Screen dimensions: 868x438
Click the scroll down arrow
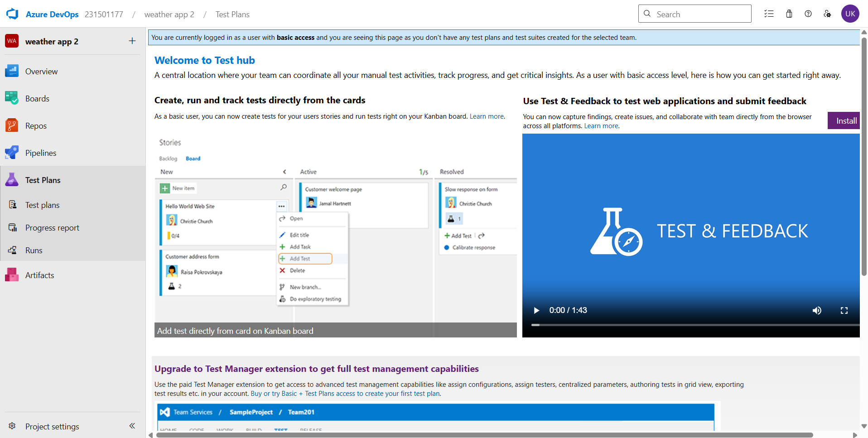point(864,426)
